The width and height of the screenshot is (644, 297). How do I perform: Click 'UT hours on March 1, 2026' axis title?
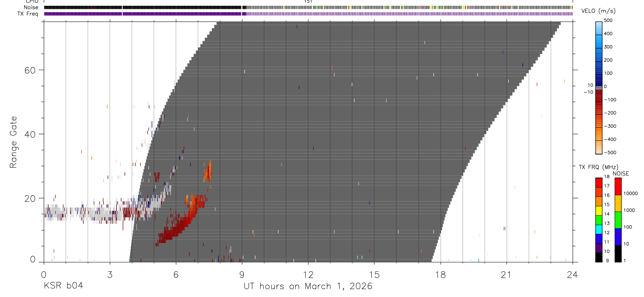tap(308, 287)
